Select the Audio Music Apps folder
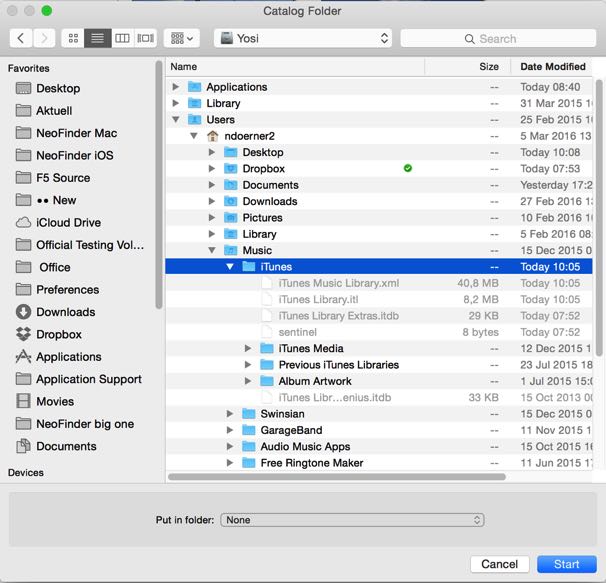 point(379,447)
